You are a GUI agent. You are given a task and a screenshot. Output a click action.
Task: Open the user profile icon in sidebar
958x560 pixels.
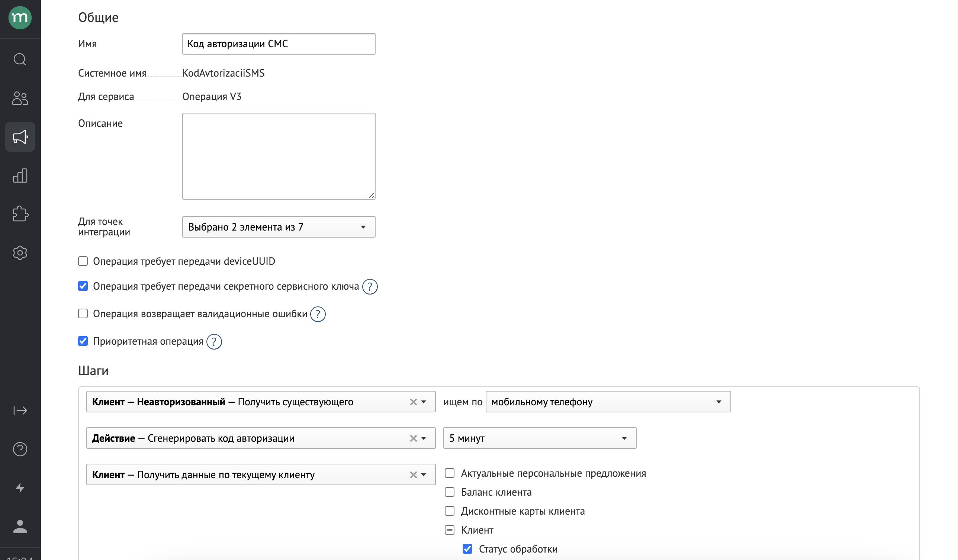20,527
